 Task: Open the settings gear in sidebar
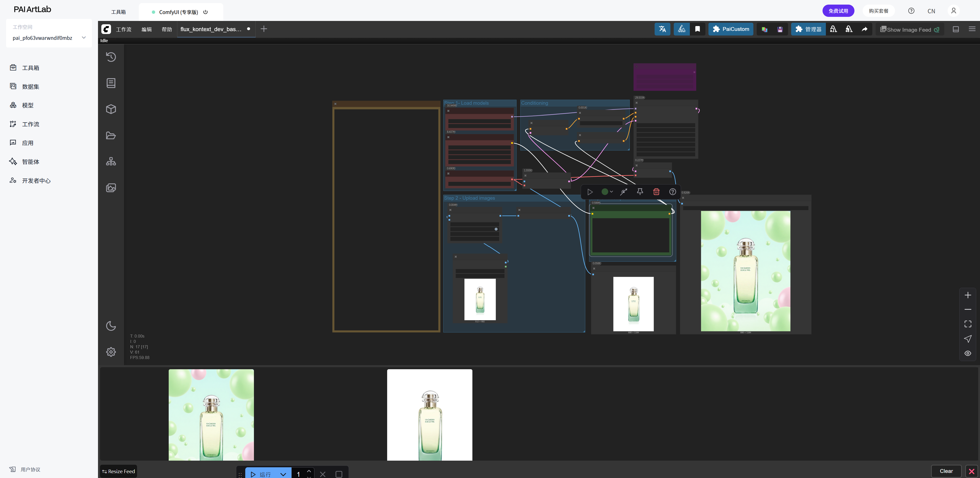click(111, 352)
